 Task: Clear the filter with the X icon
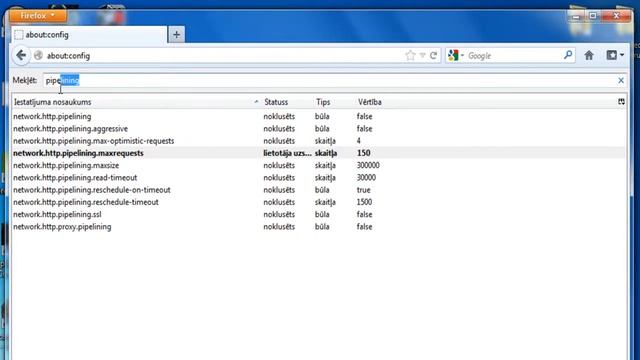pos(621,80)
